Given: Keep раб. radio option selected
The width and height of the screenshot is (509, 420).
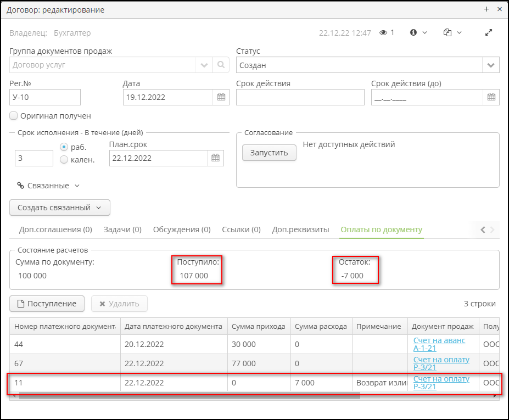Looking at the screenshot, I should pos(64,146).
